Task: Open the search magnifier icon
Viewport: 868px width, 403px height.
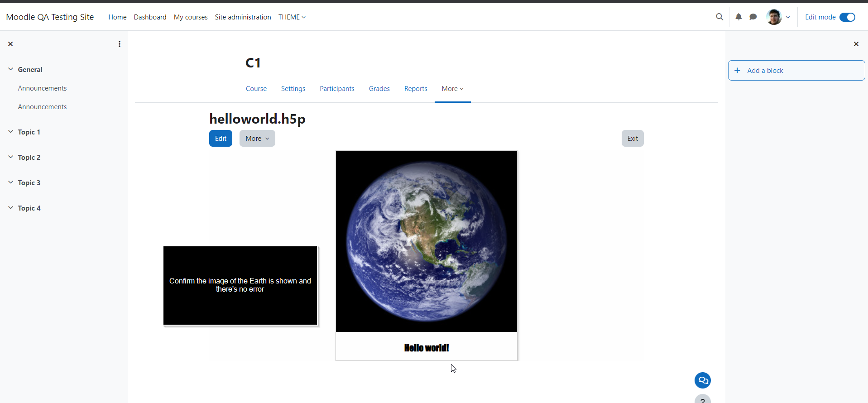Action: pyautogui.click(x=719, y=17)
